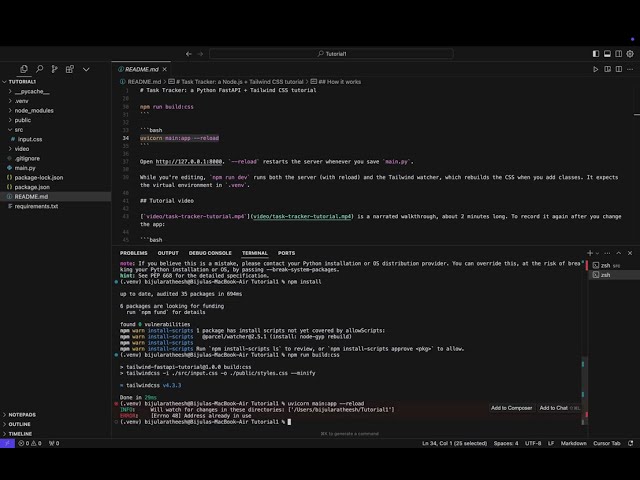
Task: Open terminal panel more actions
Action: [x=607, y=253]
